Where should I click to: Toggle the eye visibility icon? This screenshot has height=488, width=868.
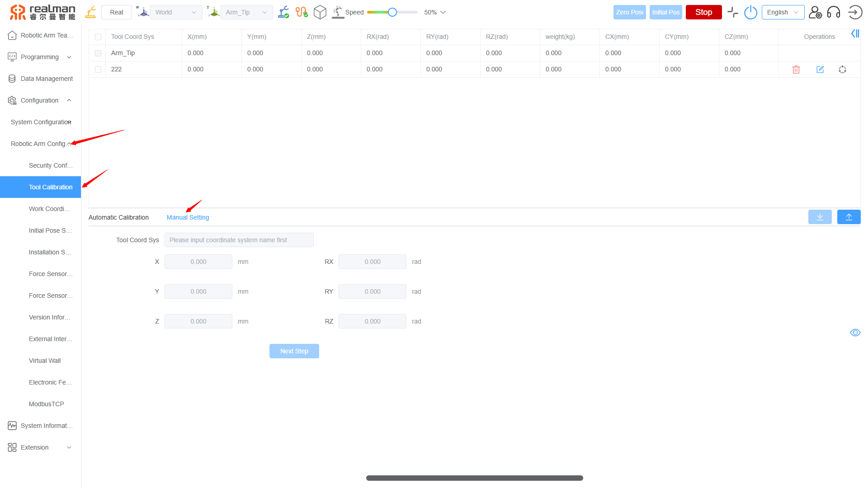[x=855, y=333]
